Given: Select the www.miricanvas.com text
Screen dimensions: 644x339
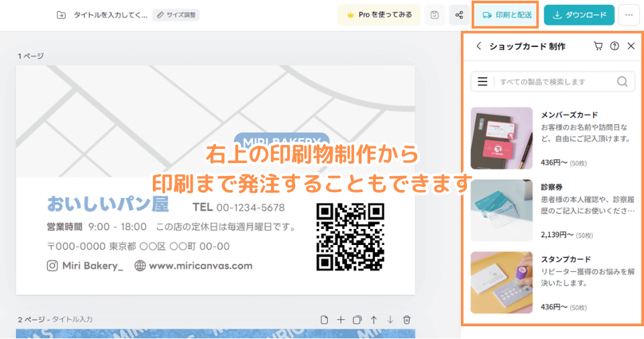Looking at the screenshot, I should pyautogui.click(x=201, y=266).
